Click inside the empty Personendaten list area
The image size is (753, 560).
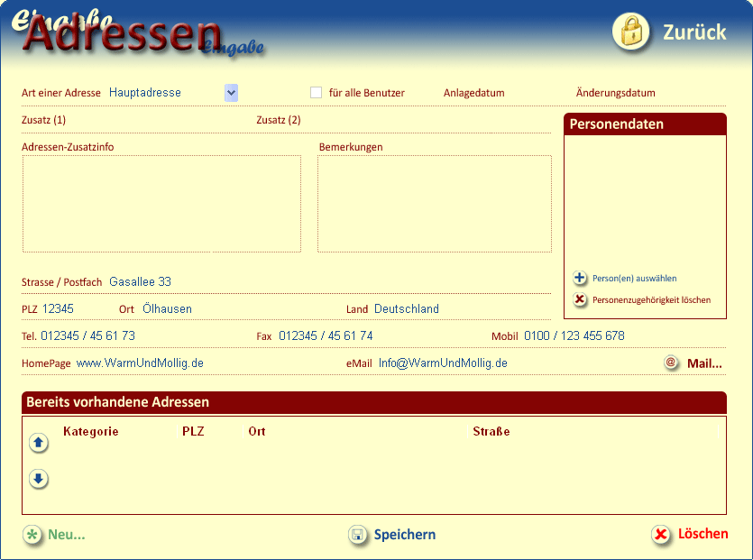click(645, 202)
